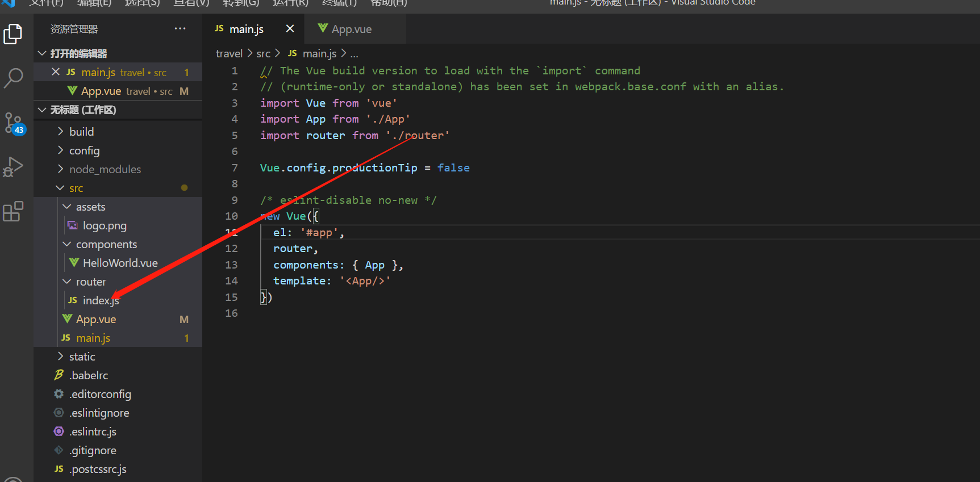Click the Vue icon on App.vue tab

coord(323,28)
